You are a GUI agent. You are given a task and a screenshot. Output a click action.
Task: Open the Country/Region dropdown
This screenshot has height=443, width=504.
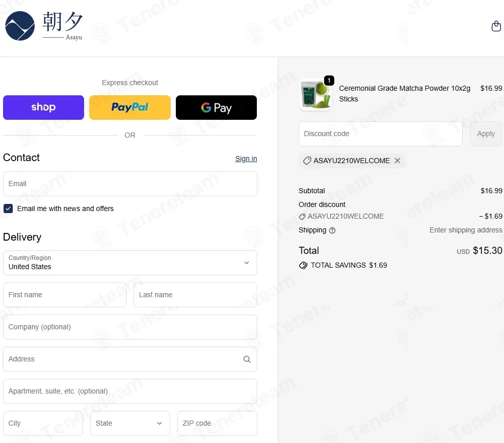130,263
